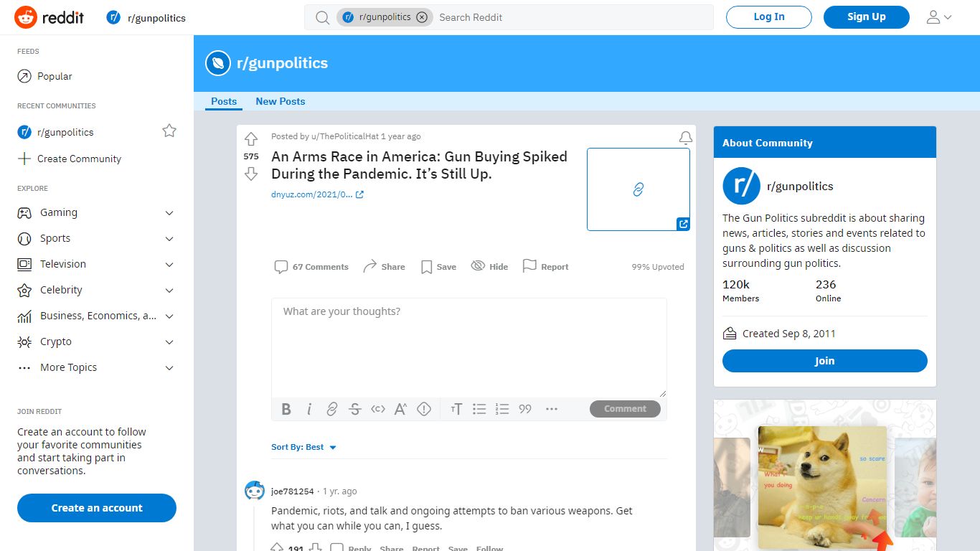The width and height of the screenshot is (980, 551).
Task: Open joe781254 user profile
Action: [293, 491]
